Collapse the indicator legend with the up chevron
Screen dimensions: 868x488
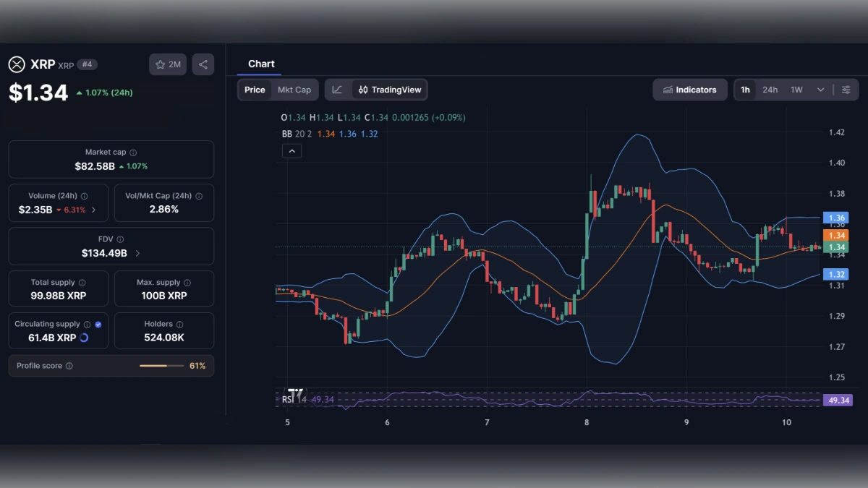292,150
